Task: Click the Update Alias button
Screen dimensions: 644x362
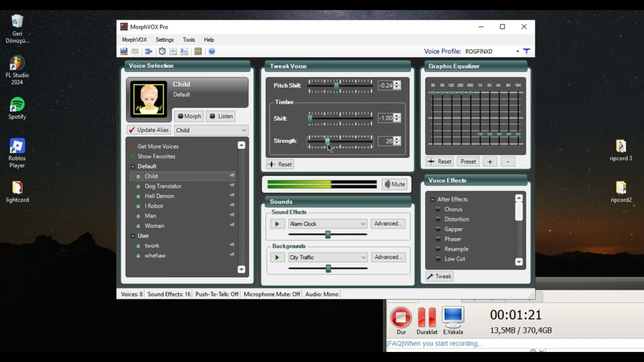Action: coord(149,130)
